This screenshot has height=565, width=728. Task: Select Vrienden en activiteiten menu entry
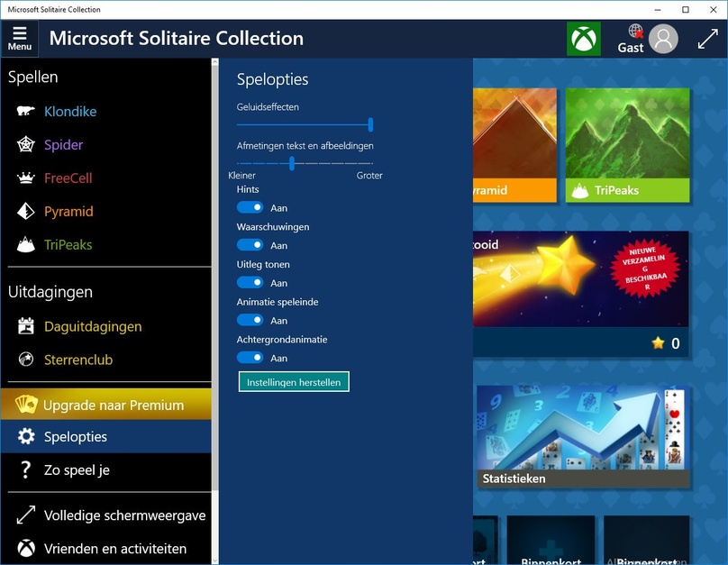[x=105, y=549]
